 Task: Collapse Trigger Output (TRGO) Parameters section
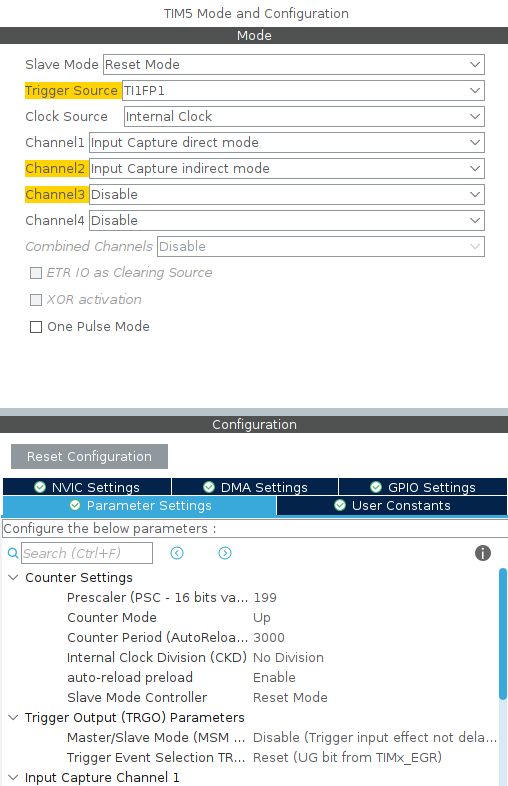click(14, 717)
